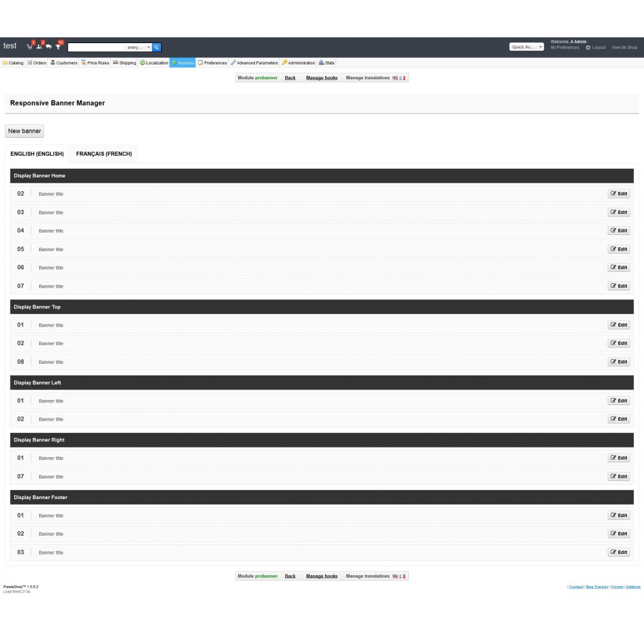The width and height of the screenshot is (644, 644).
Task: Edit banner 02 under Display Banner Home
Action: (x=618, y=194)
